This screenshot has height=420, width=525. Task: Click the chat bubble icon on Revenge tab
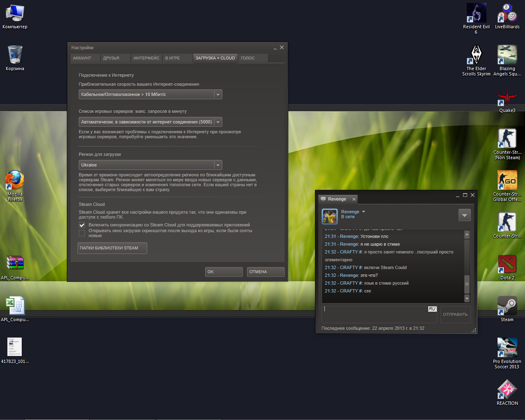pyautogui.click(x=323, y=199)
